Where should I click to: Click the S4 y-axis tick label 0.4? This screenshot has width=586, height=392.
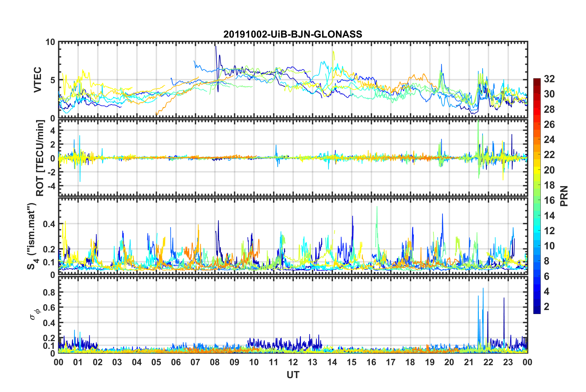tap(49, 224)
